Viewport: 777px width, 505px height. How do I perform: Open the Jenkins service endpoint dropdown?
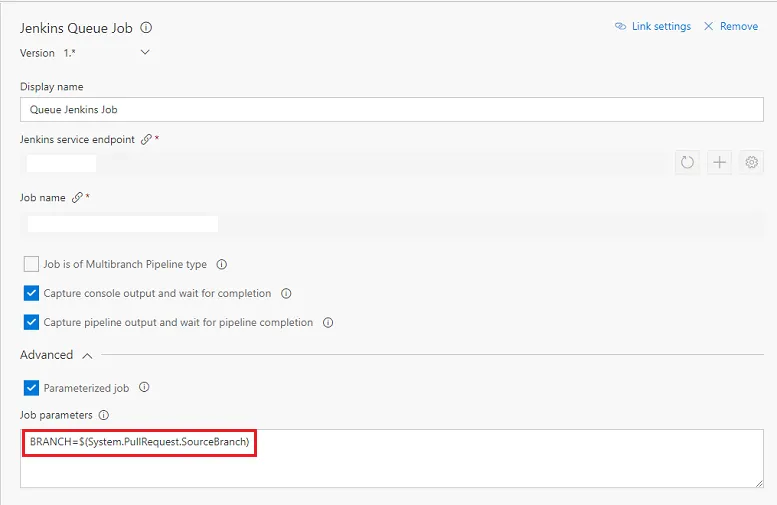344,163
